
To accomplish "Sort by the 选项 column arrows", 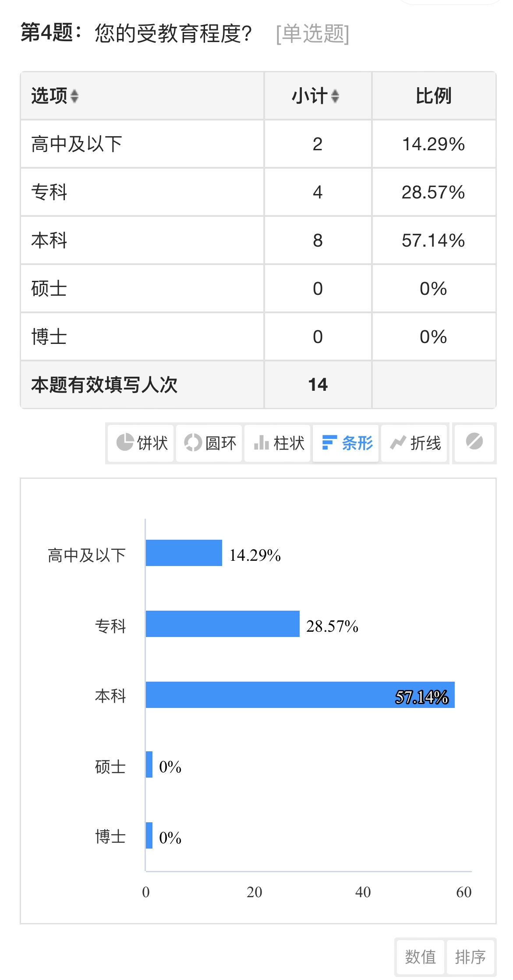I will (x=74, y=96).
